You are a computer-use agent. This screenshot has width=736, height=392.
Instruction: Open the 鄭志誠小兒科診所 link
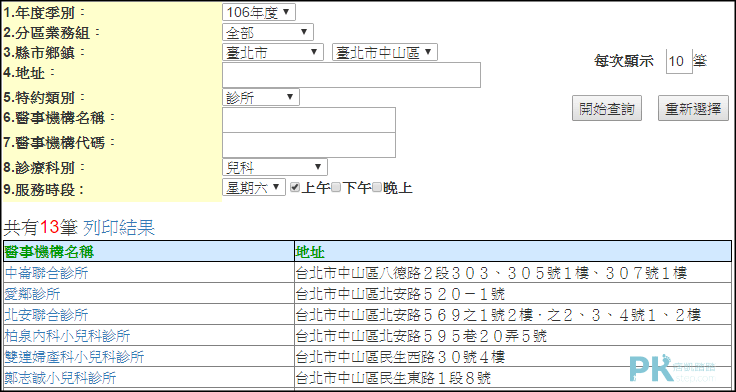coord(60,377)
